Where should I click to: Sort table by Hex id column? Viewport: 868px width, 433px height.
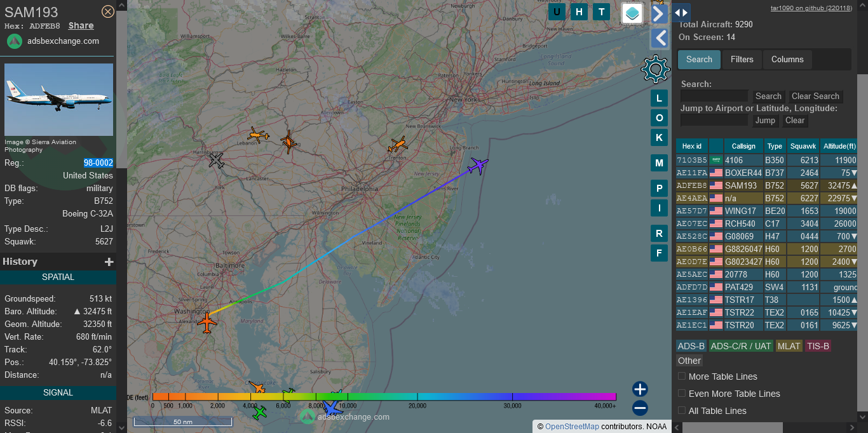[692, 146]
